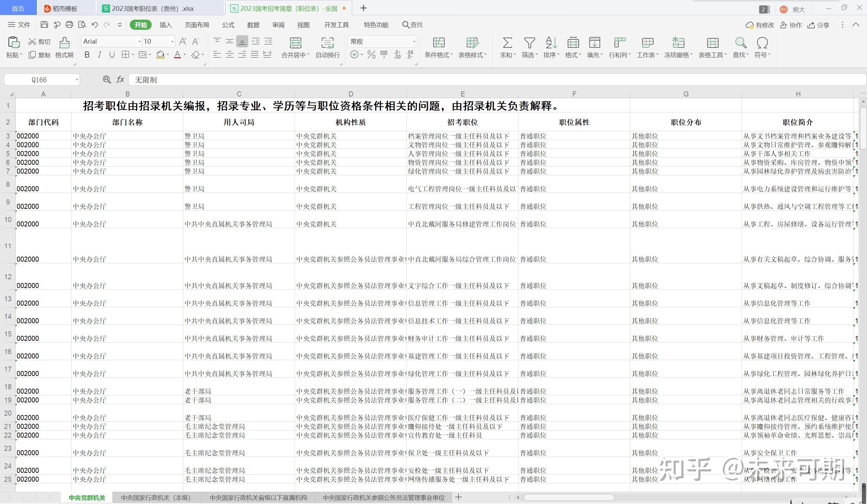The image size is (867, 504).
Task: Click the Symbol (符号) icon
Action: point(762,43)
